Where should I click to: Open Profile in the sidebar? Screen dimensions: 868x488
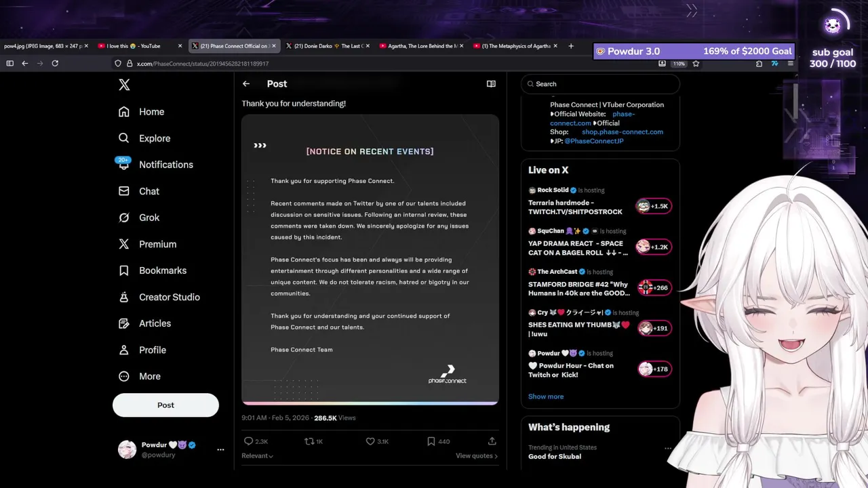(142, 350)
